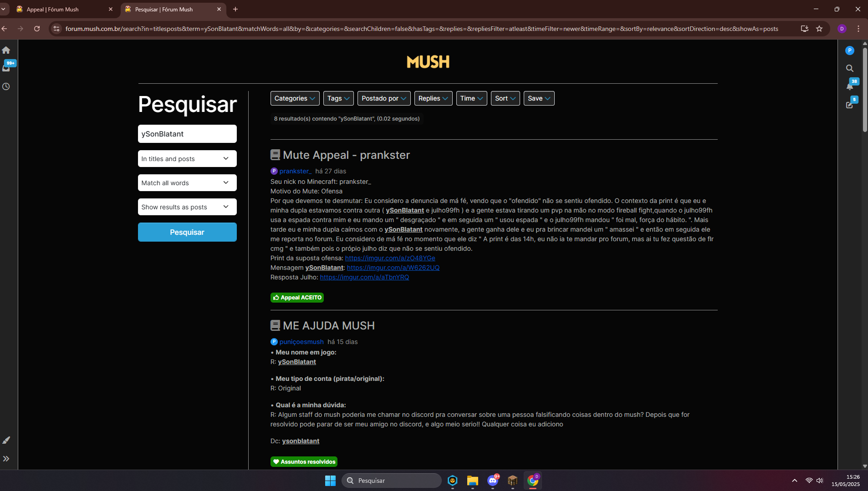The height and width of the screenshot is (491, 868).
Task: Open Wi-Fi network tray icon
Action: click(x=809, y=481)
